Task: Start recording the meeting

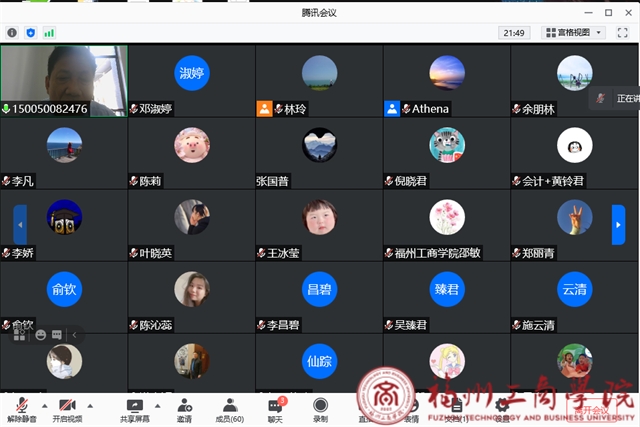Action: pyautogui.click(x=320, y=410)
